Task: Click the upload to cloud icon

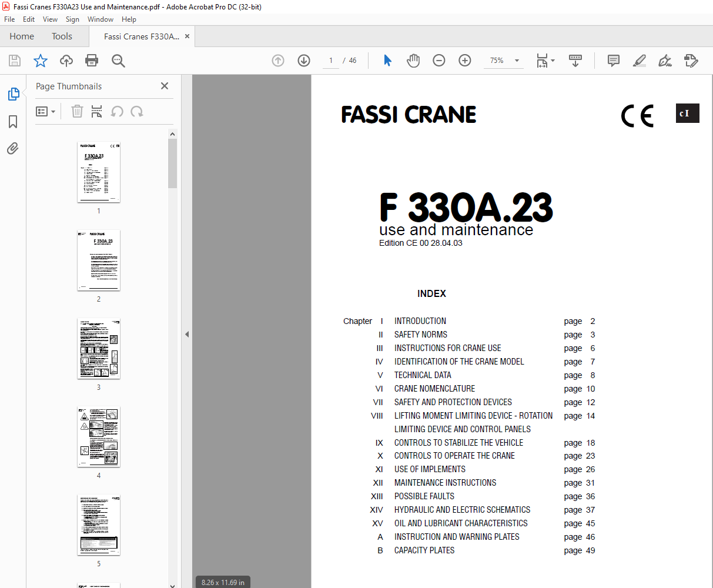Action: point(66,61)
